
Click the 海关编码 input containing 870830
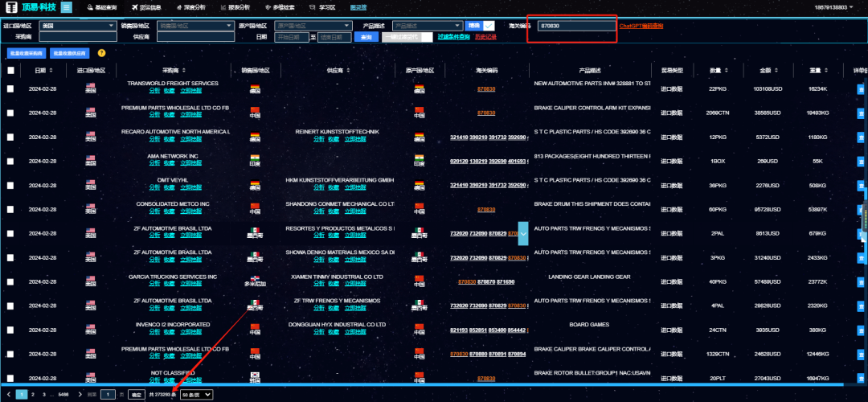coord(576,26)
